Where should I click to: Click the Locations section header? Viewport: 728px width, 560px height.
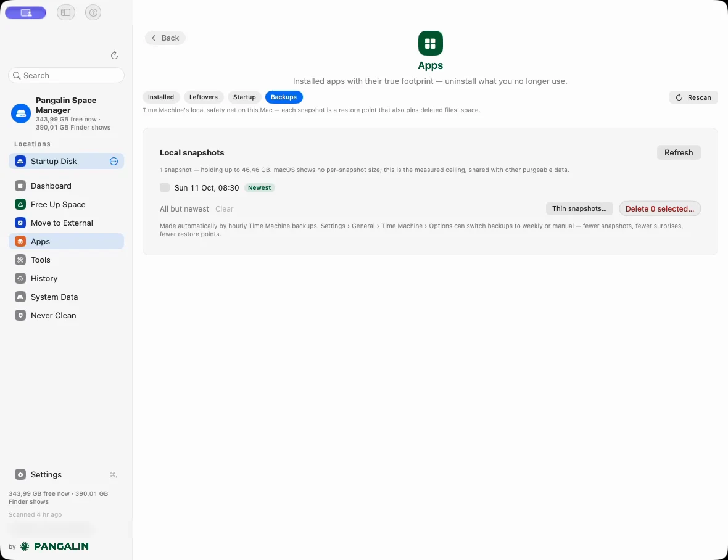point(32,144)
